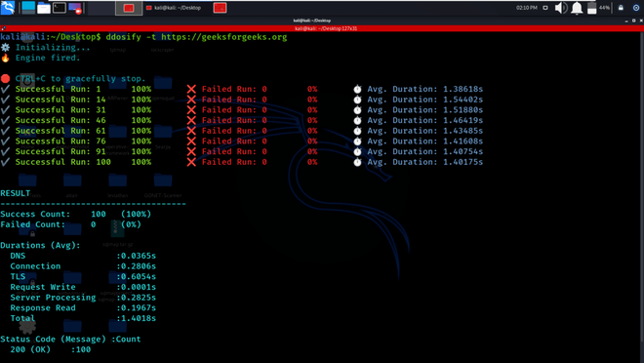Close the terminal window

click(x=641, y=20)
